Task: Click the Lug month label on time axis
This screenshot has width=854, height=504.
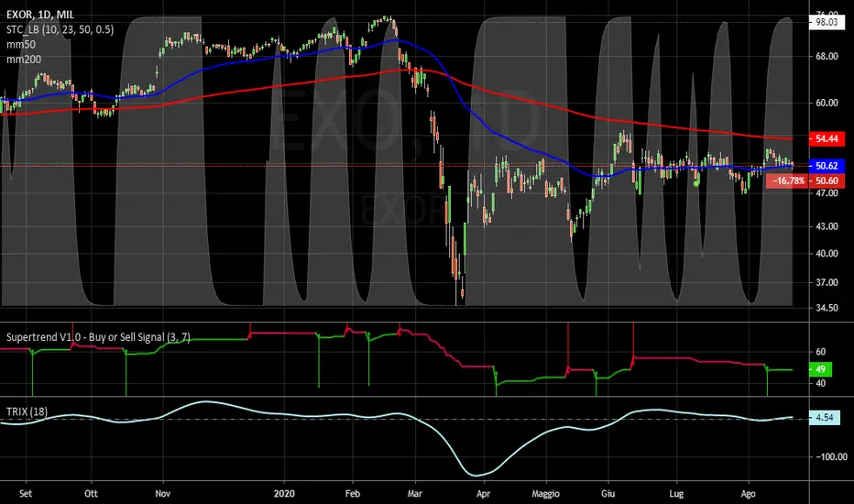Action: pyautogui.click(x=676, y=494)
